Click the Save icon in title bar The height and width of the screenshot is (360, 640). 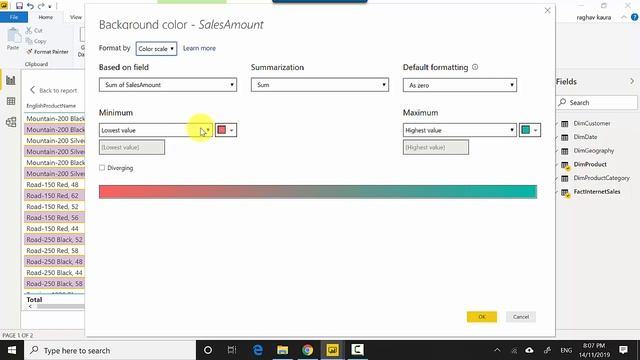pos(19,6)
